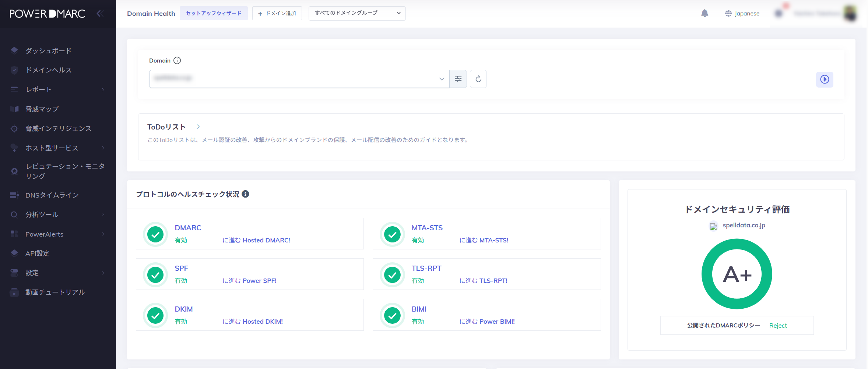Viewport: 868px width, 369px height.
Task: Refresh the domain data with the reload icon
Action: tap(478, 79)
